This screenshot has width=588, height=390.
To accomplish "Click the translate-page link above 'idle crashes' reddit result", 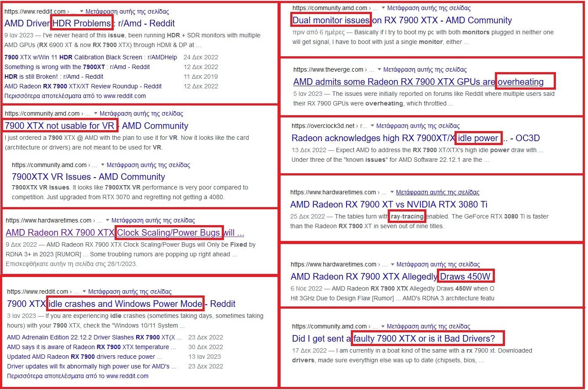I will 130,292.
